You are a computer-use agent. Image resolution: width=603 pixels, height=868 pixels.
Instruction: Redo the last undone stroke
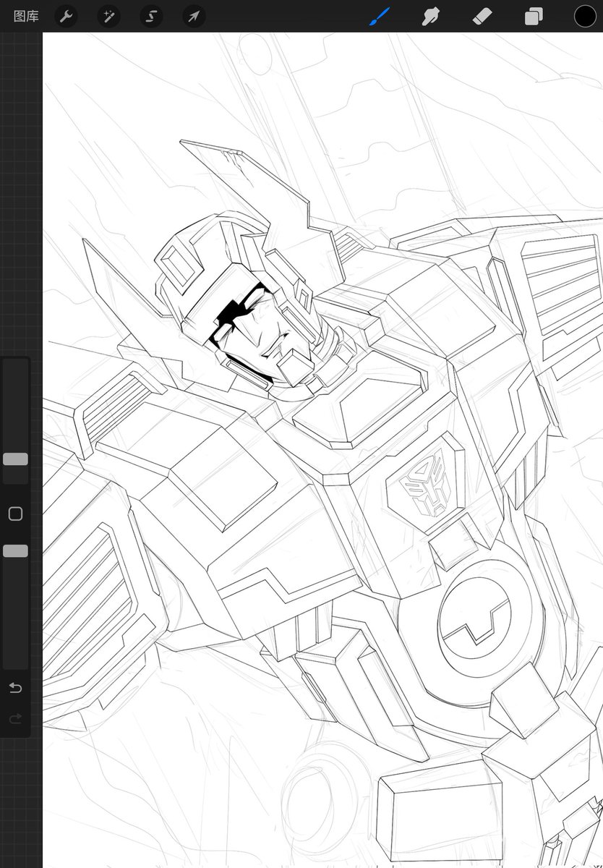point(15,718)
